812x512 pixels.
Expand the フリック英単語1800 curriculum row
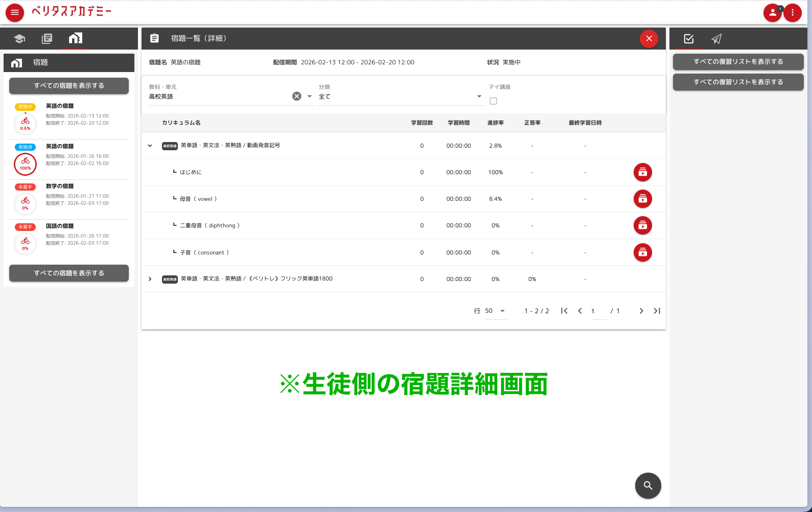pos(150,279)
